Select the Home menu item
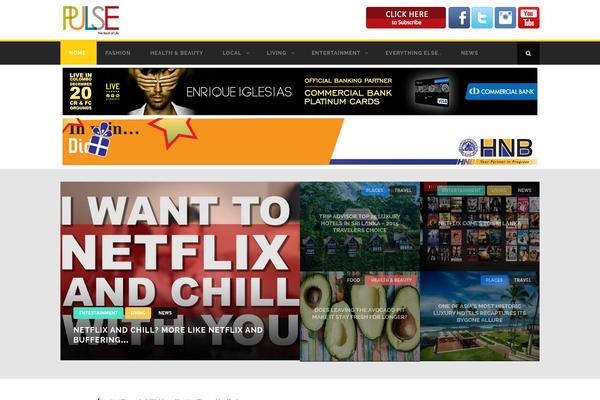The height and width of the screenshot is (400, 600). point(78,53)
